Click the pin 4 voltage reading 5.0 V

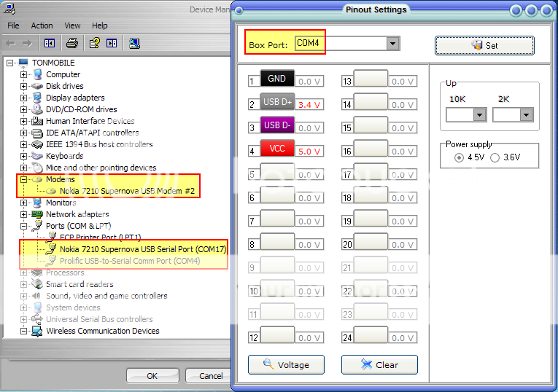(309, 152)
